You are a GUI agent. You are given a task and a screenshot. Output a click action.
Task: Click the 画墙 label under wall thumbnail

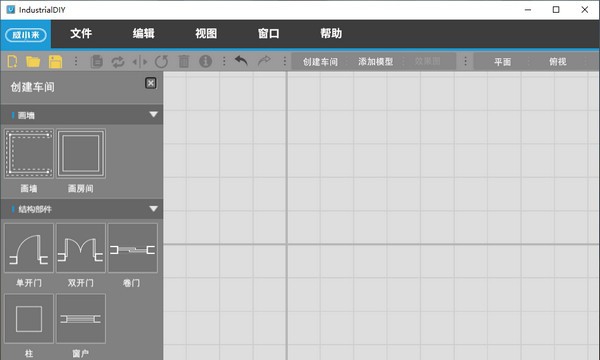[29, 188]
